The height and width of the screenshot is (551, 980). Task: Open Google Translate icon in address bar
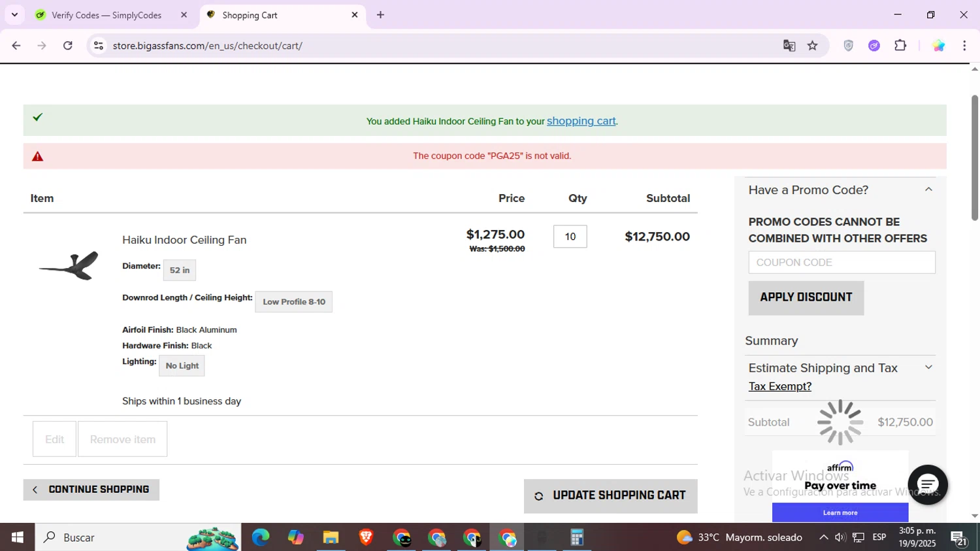coord(789,46)
